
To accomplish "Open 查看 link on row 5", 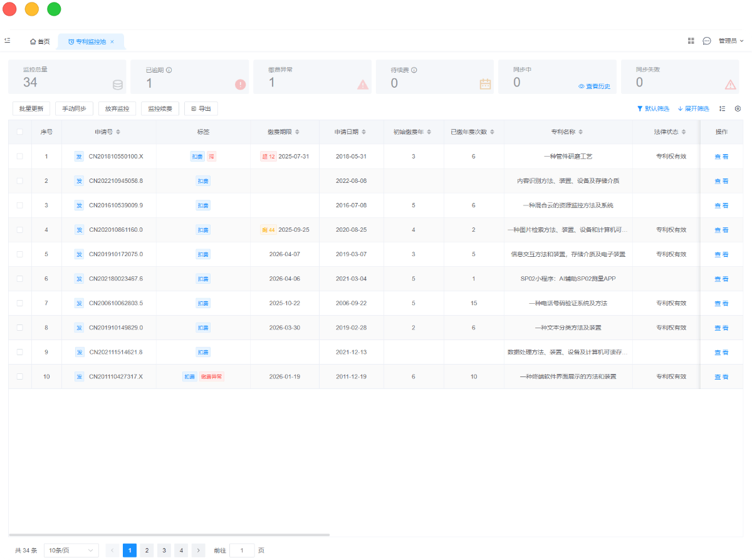I will click(x=722, y=254).
